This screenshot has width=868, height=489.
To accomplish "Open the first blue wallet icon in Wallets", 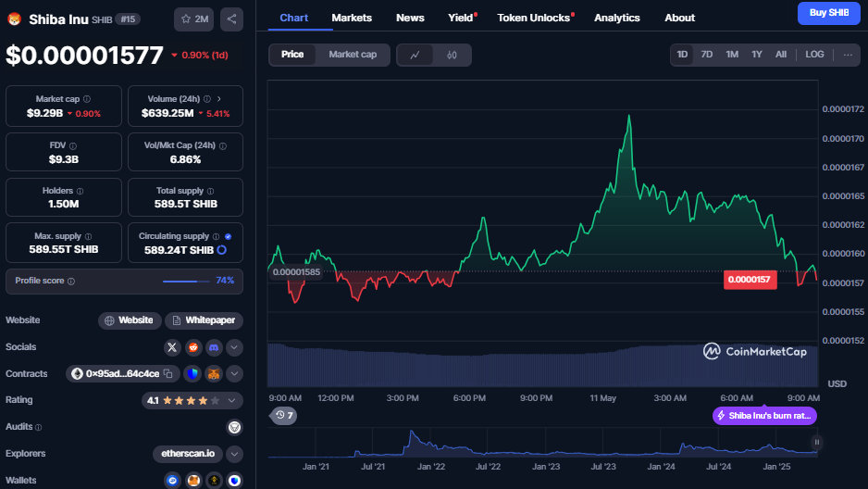I will 173,480.
